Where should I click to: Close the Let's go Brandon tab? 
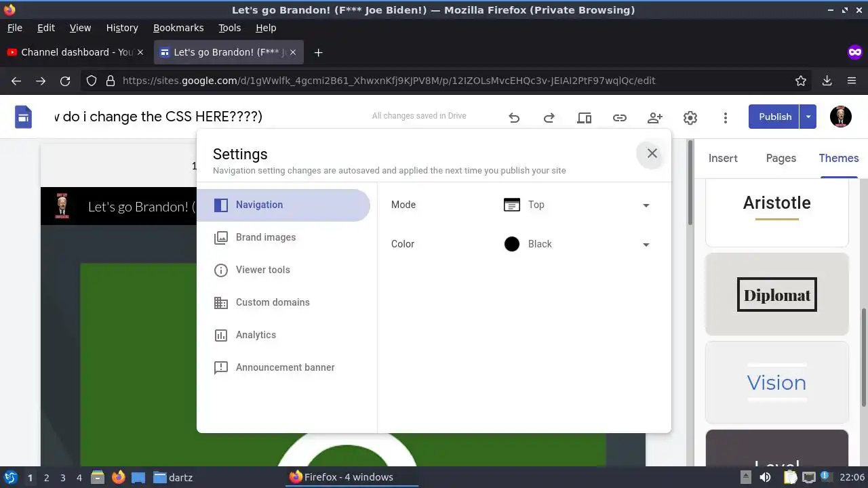coord(292,52)
